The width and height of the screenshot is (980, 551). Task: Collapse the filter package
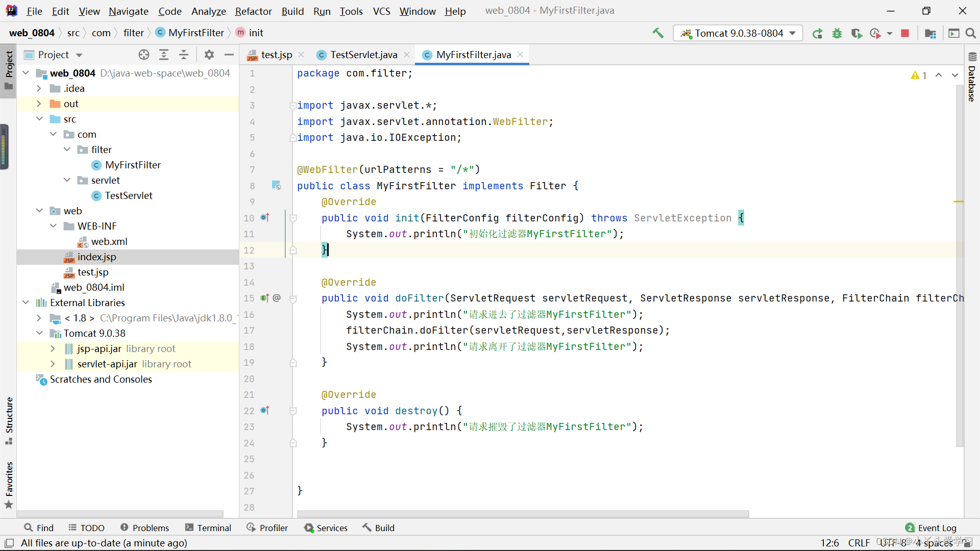tap(67, 149)
